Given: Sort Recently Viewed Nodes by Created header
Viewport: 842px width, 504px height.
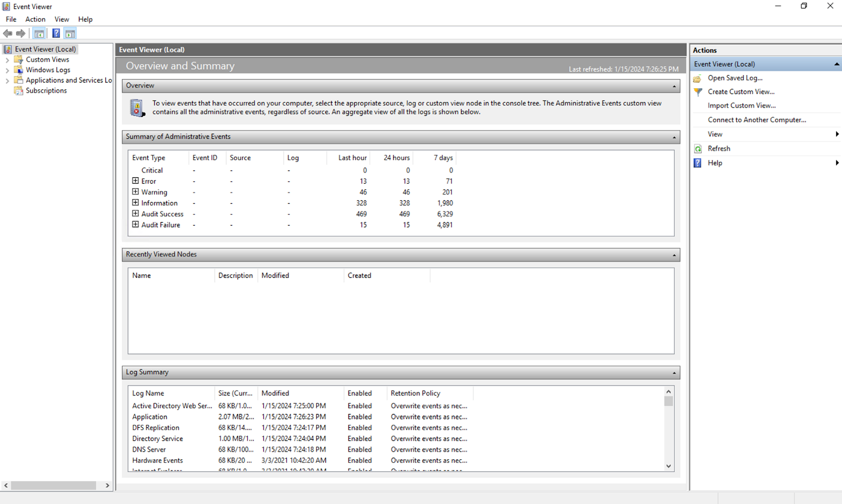Looking at the screenshot, I should click(387, 276).
